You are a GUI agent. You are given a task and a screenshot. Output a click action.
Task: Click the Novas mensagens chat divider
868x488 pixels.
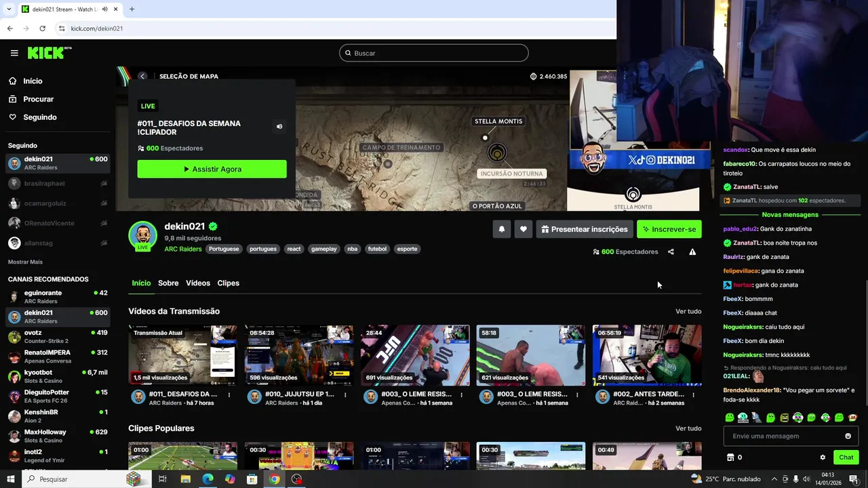[x=790, y=215]
